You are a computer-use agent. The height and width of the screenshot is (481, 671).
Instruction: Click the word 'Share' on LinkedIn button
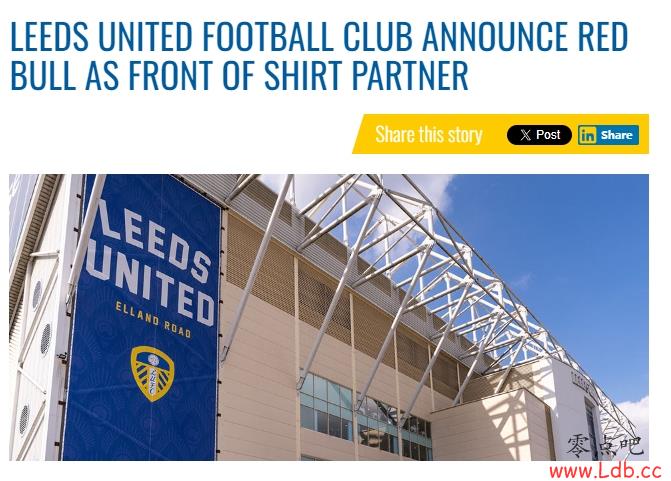[616, 135]
